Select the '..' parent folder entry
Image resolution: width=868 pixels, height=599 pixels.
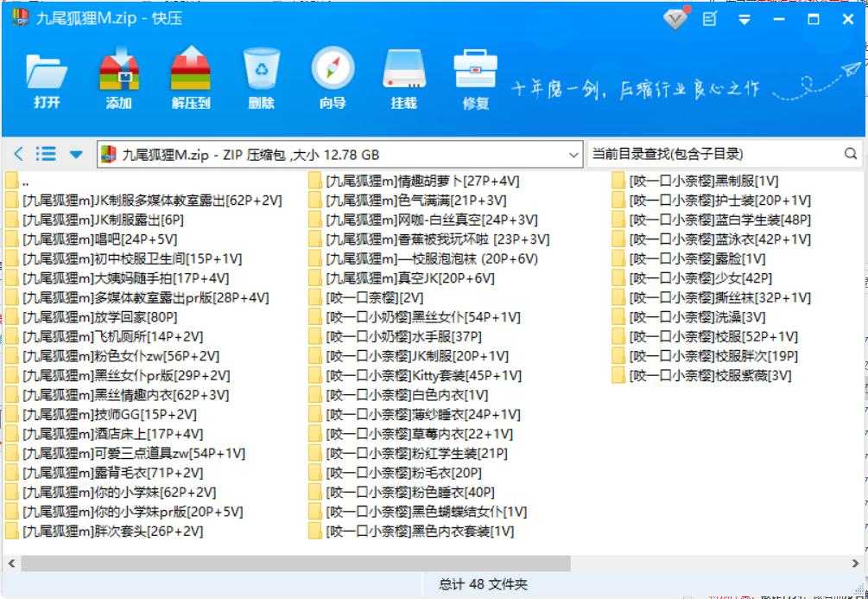18,182
